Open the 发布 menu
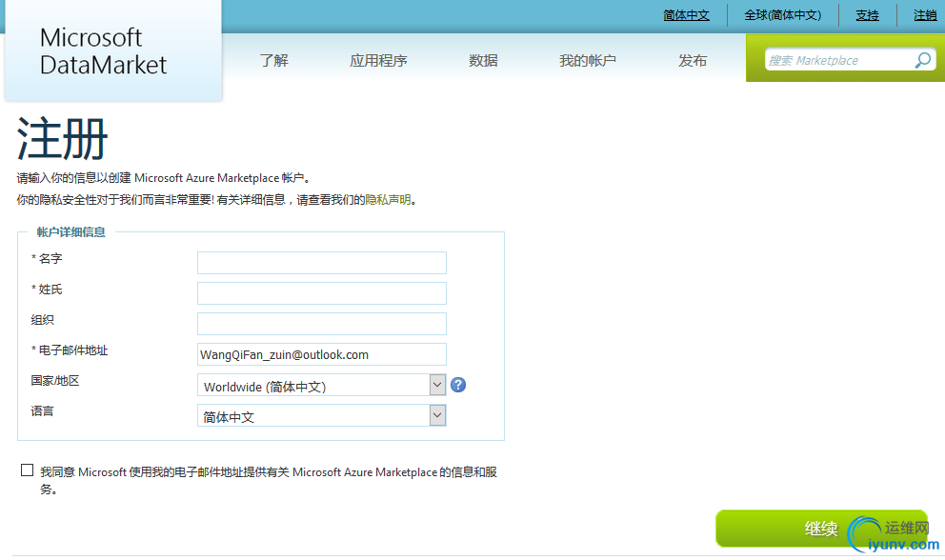The height and width of the screenshot is (560, 945). (693, 60)
